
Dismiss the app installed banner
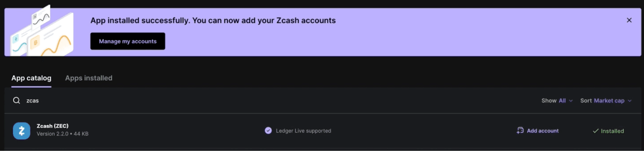pos(629,20)
